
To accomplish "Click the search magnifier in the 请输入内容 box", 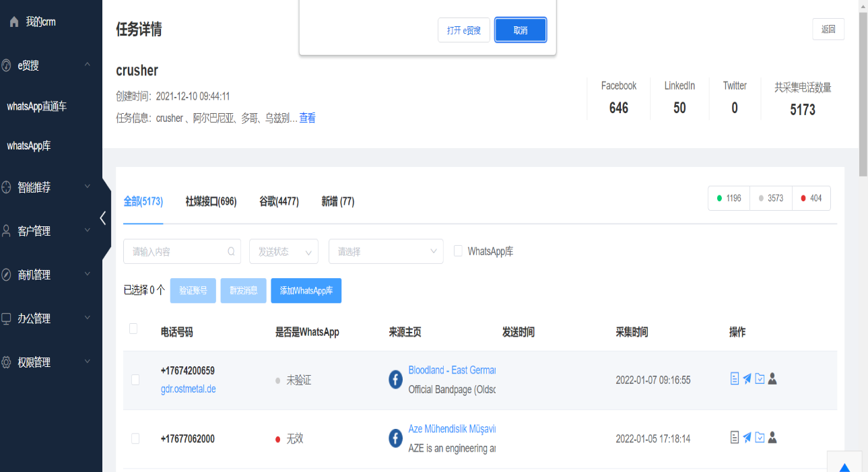I will pos(231,251).
